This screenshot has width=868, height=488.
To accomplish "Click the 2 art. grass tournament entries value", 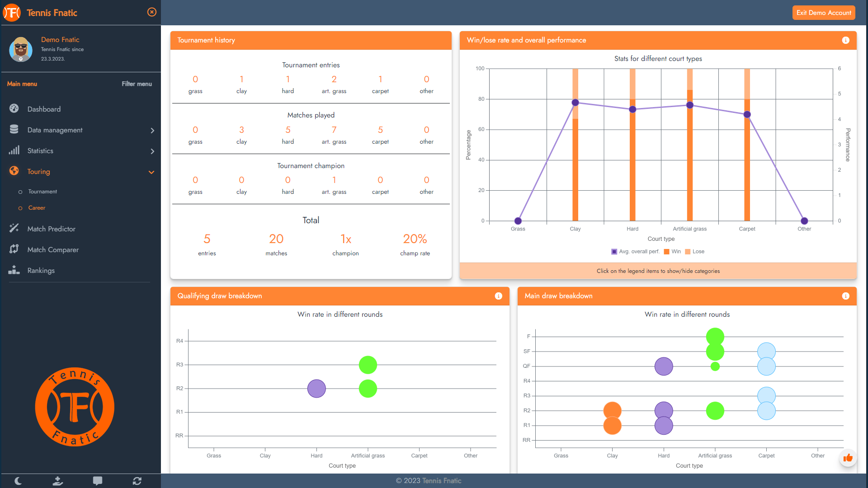I will point(334,79).
